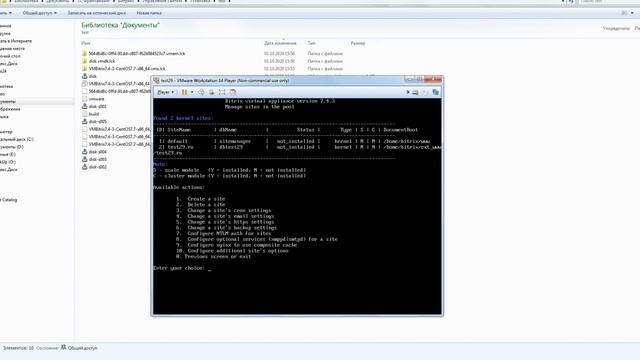Click the hard disk device icon in VMware
The height and width of the screenshot is (360, 640).
coord(415,92)
